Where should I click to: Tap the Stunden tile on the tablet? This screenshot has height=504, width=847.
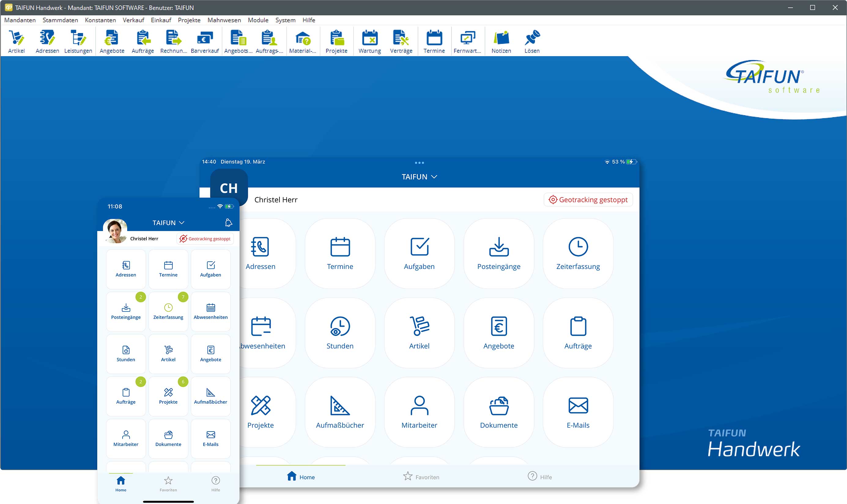click(x=340, y=333)
